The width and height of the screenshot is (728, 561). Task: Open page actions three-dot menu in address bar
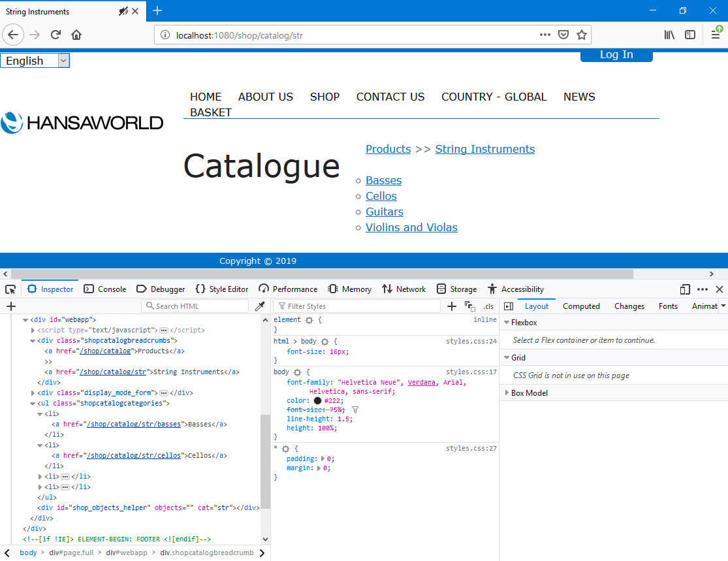(545, 35)
